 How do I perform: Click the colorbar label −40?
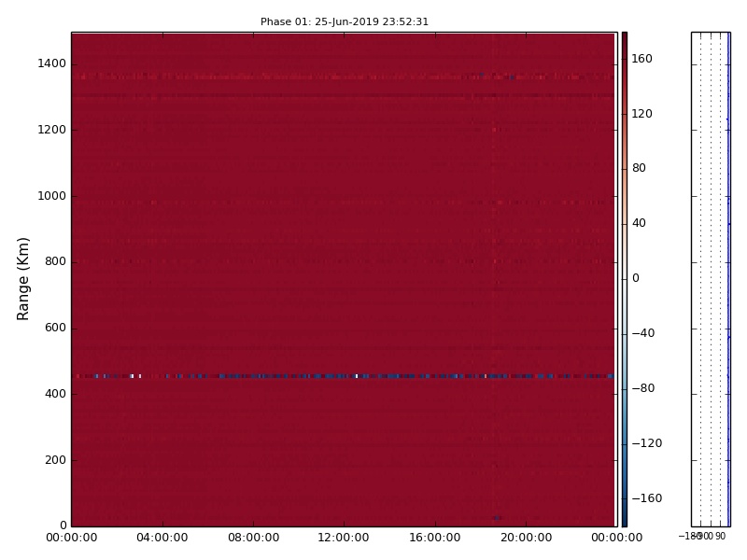pos(643,333)
